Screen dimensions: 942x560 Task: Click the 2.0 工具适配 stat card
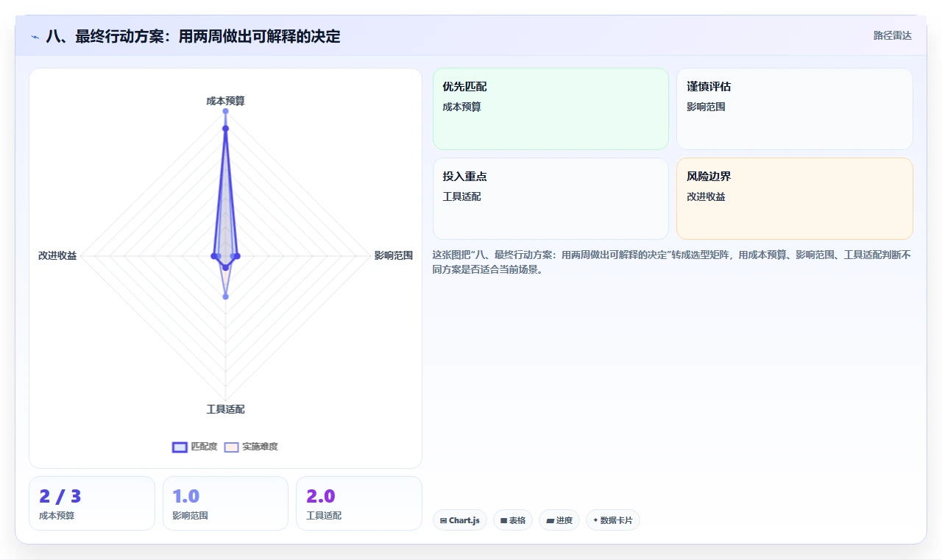tap(359, 503)
